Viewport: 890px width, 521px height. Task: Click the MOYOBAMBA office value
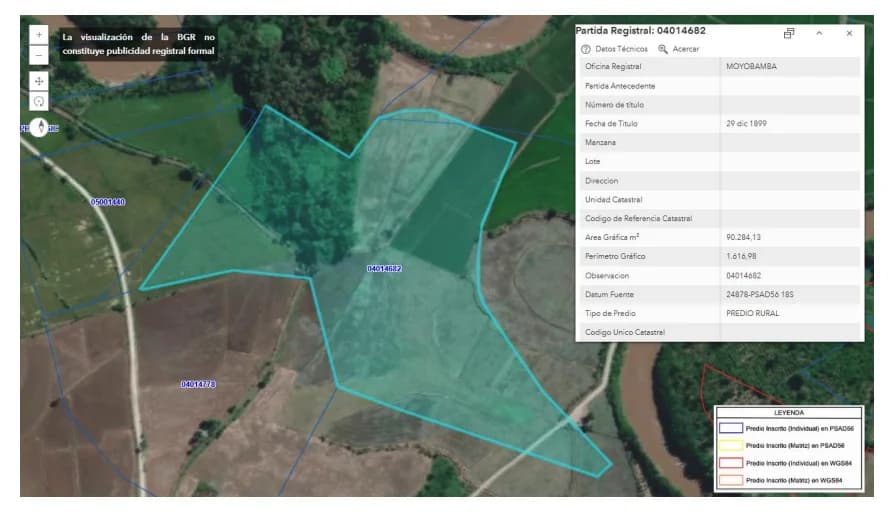point(751,66)
